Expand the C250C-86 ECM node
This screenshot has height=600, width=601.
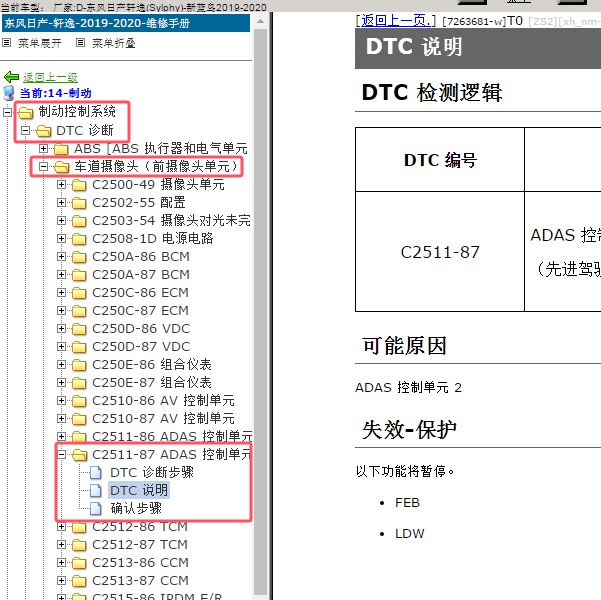61,293
